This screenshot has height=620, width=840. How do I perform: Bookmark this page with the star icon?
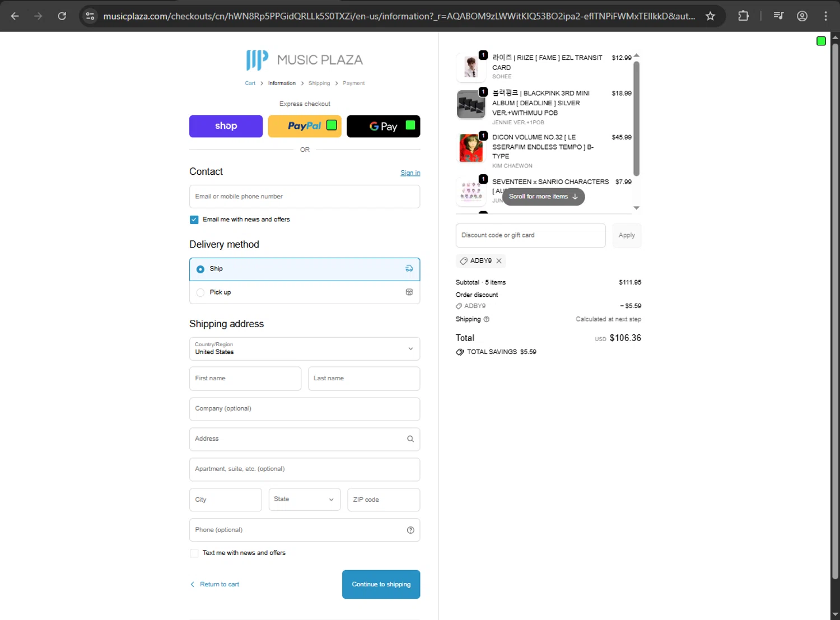click(x=710, y=16)
